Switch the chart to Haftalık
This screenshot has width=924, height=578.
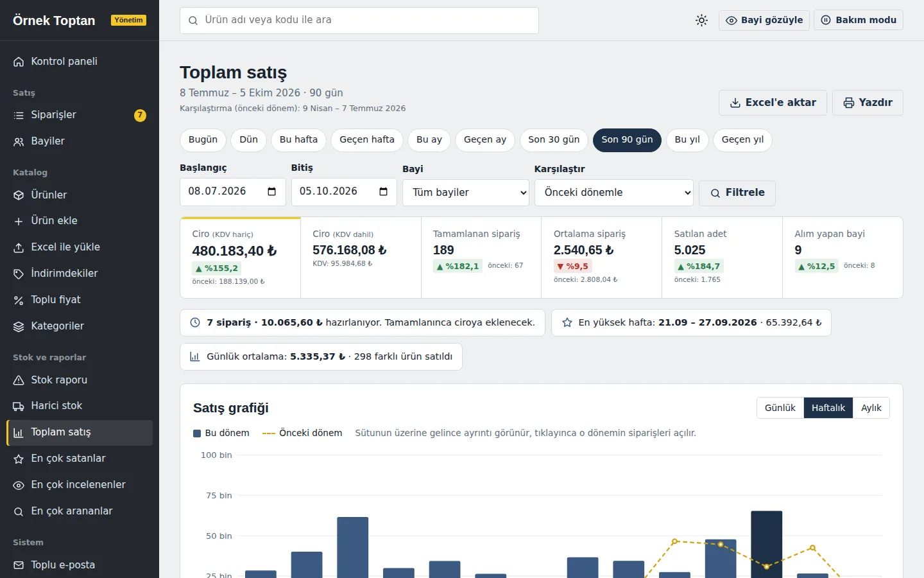pyautogui.click(x=828, y=408)
